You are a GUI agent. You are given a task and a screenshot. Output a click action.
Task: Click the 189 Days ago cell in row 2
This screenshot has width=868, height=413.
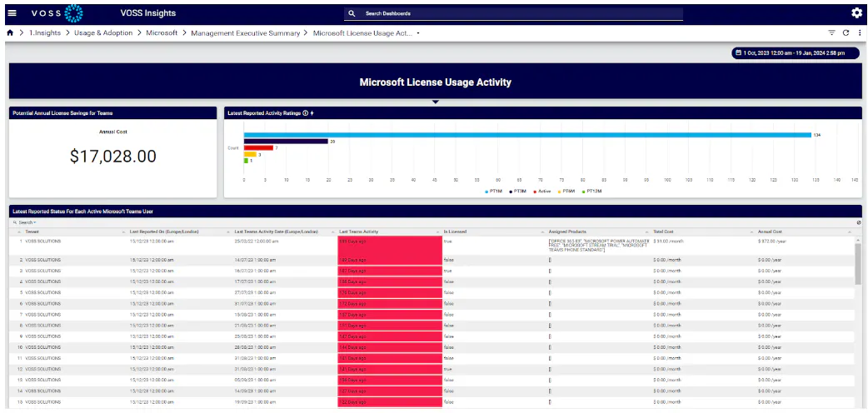pyautogui.click(x=391, y=260)
